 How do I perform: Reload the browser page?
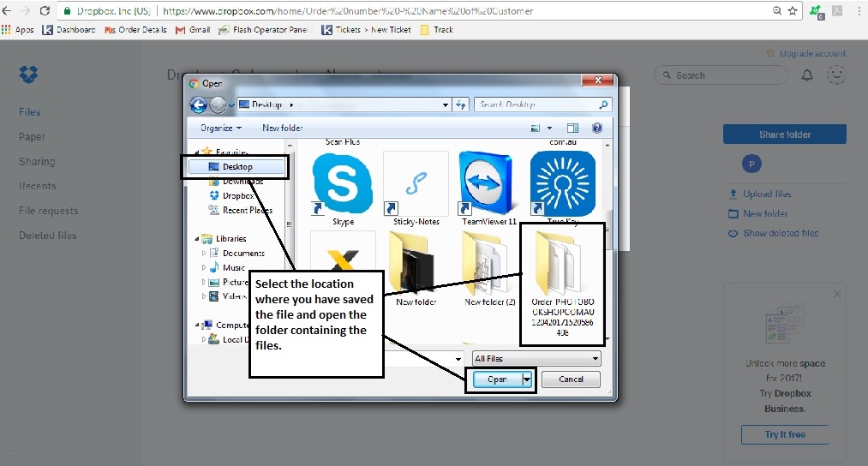click(x=45, y=10)
